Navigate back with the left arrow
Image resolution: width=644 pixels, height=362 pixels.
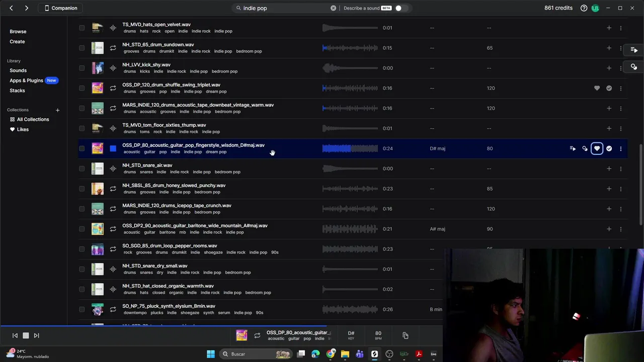(x=11, y=8)
